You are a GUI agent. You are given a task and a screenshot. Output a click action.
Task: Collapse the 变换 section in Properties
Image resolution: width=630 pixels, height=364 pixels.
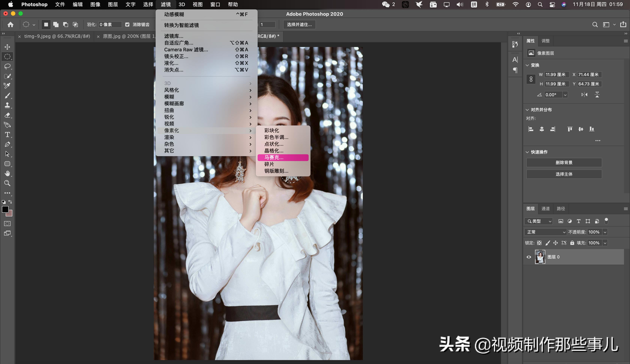[527, 65]
